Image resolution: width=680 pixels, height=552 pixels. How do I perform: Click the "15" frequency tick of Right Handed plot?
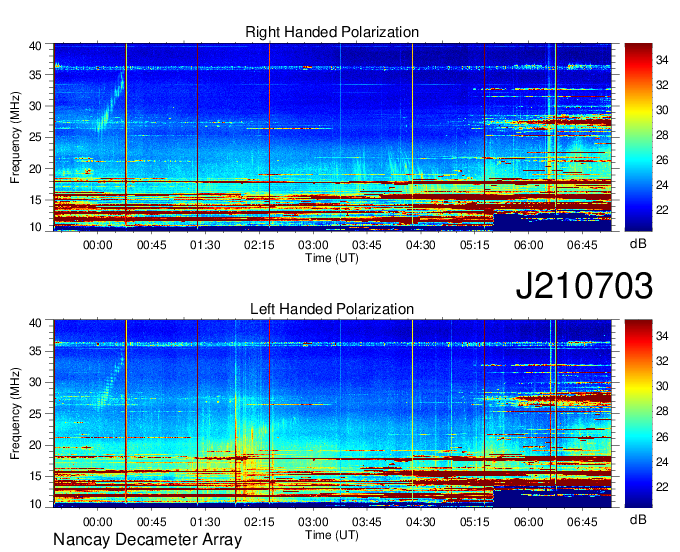pos(36,200)
